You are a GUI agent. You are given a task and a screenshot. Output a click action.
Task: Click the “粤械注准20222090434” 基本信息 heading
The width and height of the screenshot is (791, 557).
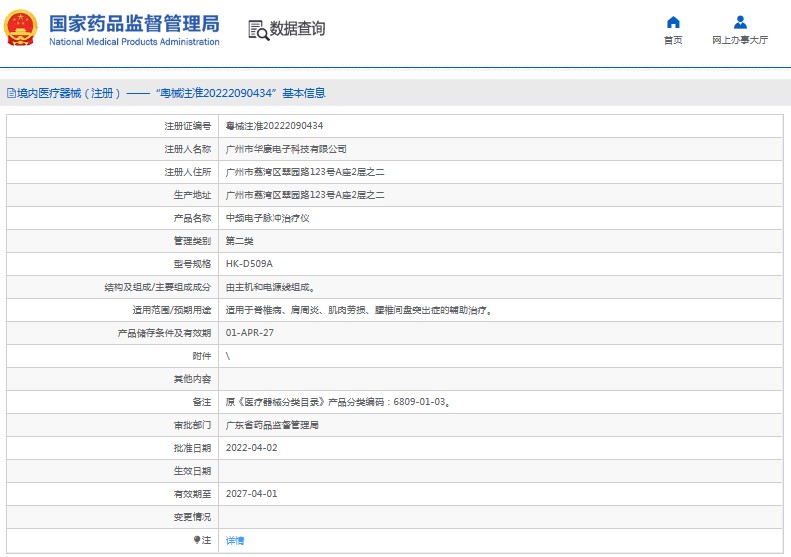[241, 93]
